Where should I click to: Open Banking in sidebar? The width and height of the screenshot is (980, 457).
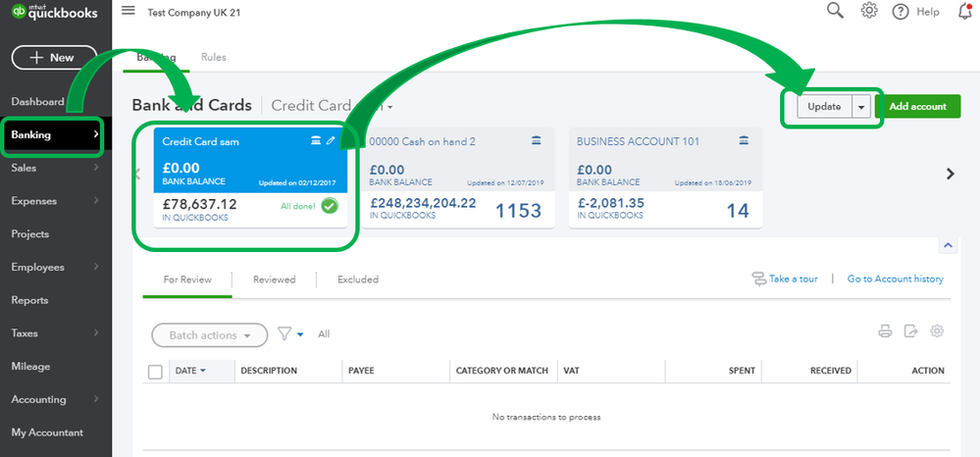(x=56, y=134)
